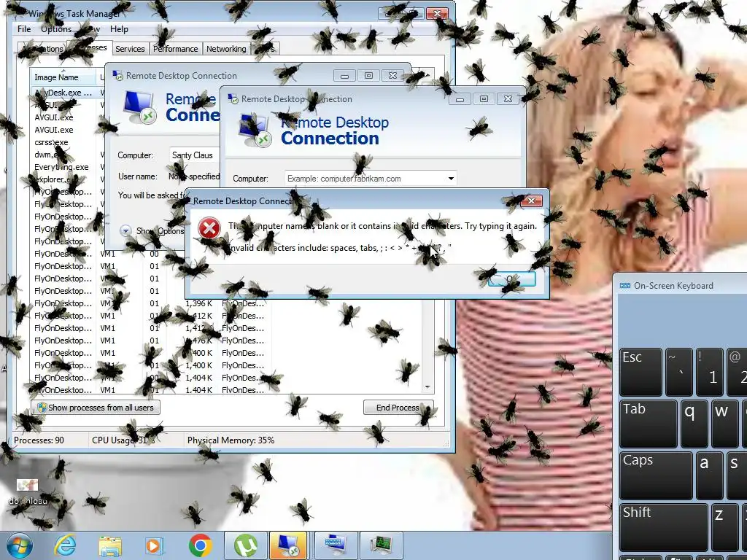Select the AnyDesk.exe process
This screenshot has width=747, height=560.
(x=63, y=93)
